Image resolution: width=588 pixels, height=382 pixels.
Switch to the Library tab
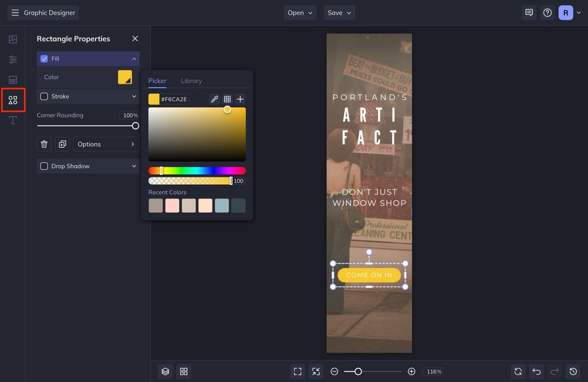click(x=191, y=81)
